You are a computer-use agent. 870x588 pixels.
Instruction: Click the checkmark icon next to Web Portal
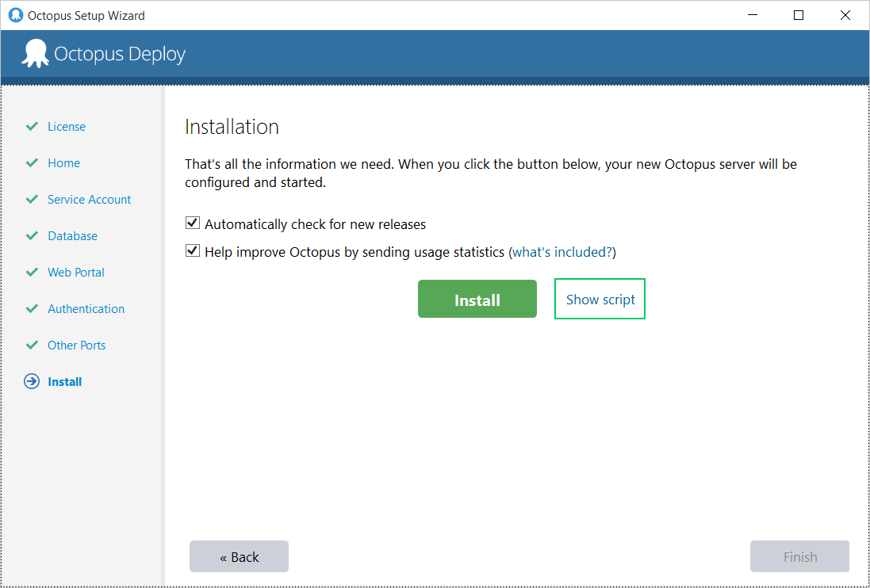32,273
